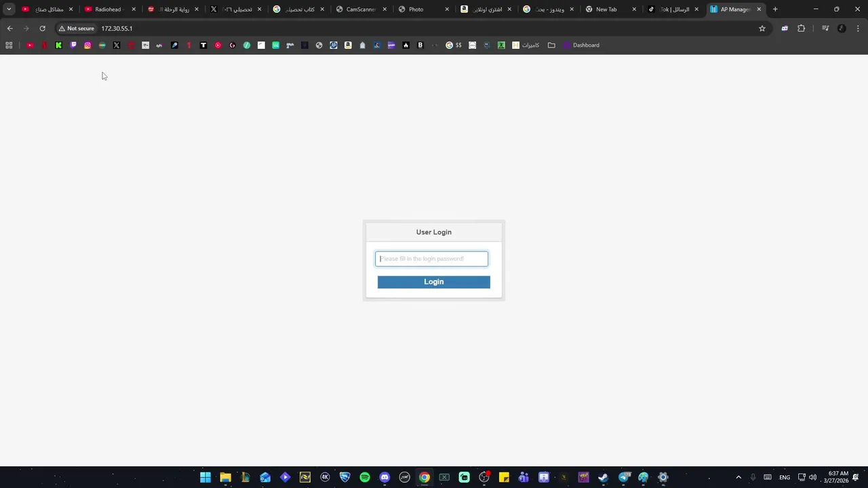This screenshot has width=868, height=488.
Task: Click the login password input field
Action: (x=432, y=259)
